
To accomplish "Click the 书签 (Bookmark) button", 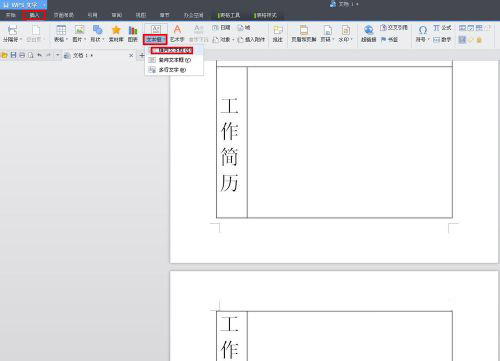I will pyautogui.click(x=389, y=39).
